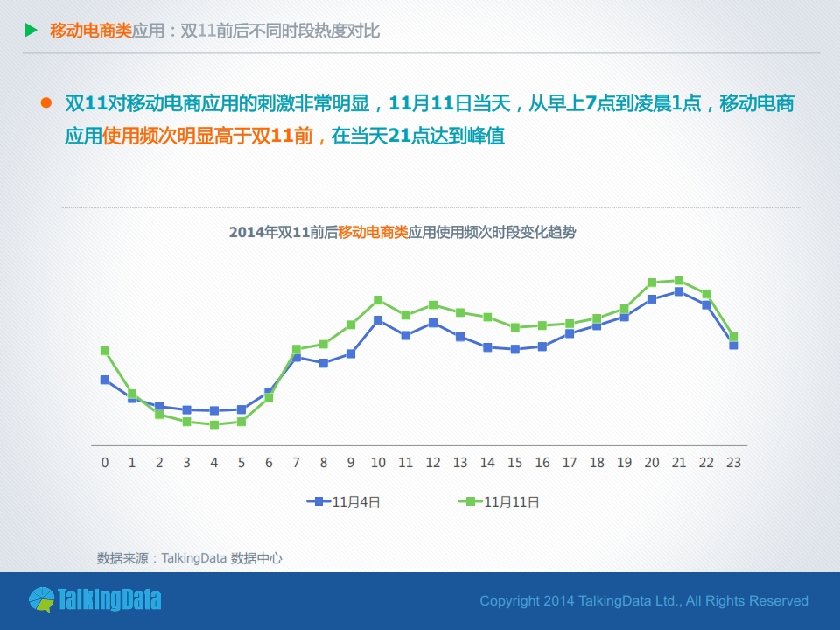Select the lowest green point at hour 4
The width and height of the screenshot is (840, 630).
pos(213,424)
